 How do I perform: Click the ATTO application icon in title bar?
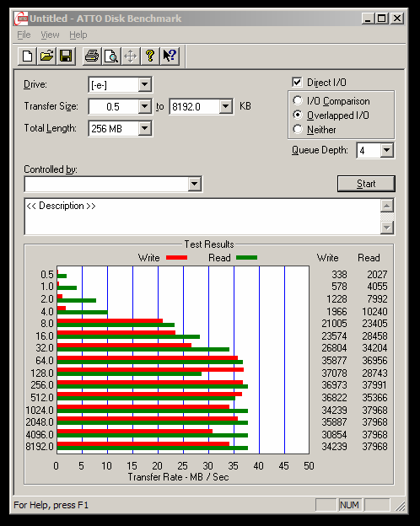(21, 19)
